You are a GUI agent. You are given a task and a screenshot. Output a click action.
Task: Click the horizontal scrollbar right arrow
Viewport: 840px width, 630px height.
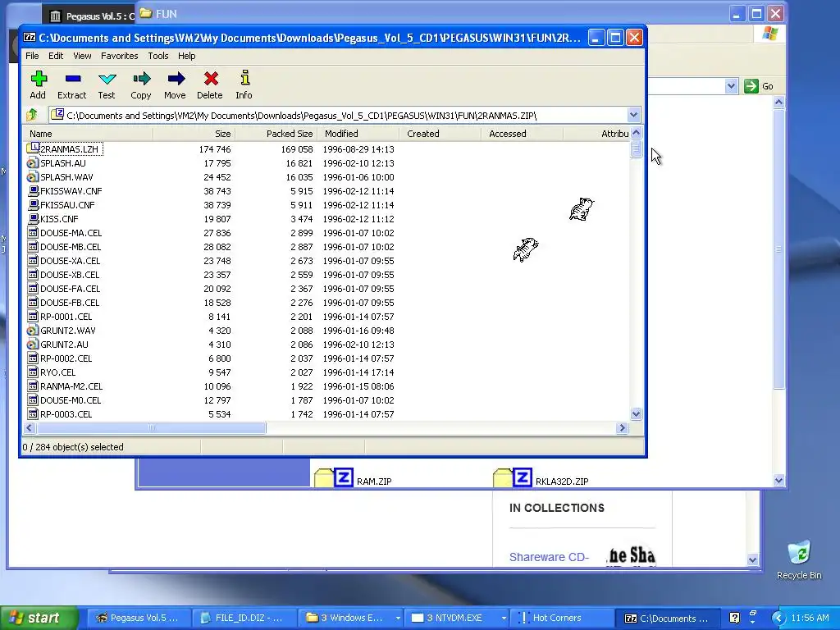click(x=622, y=427)
